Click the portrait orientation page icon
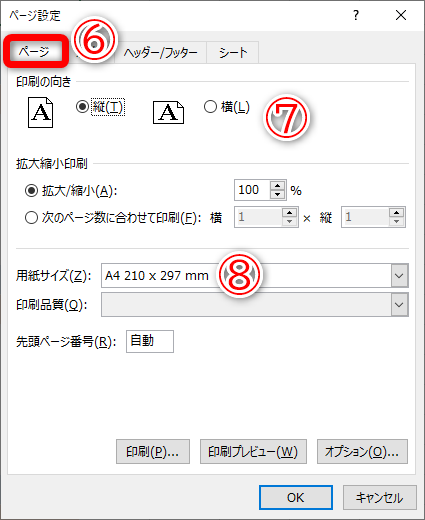The width and height of the screenshot is (425, 520). click(x=40, y=112)
